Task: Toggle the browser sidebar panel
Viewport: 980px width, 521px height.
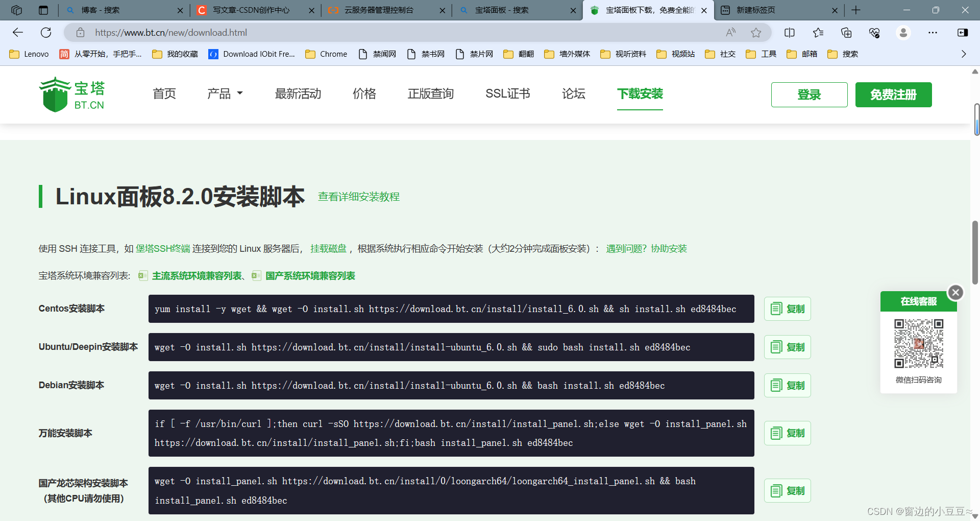Action: pos(962,33)
